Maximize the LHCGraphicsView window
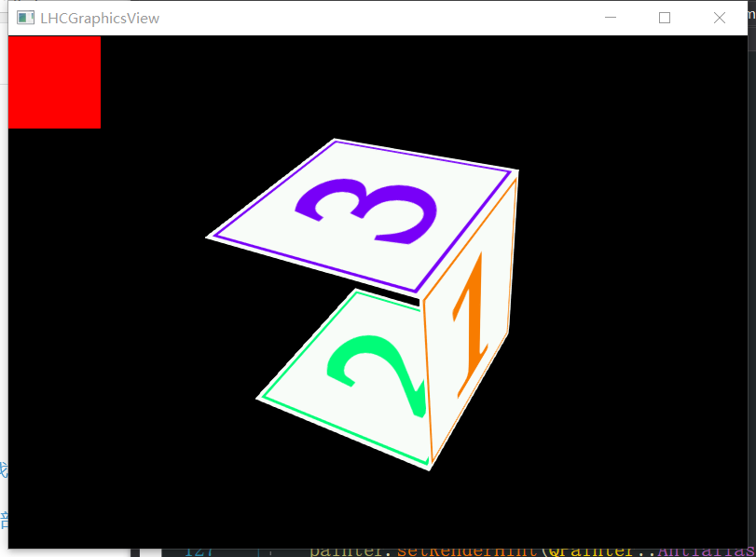 (665, 17)
